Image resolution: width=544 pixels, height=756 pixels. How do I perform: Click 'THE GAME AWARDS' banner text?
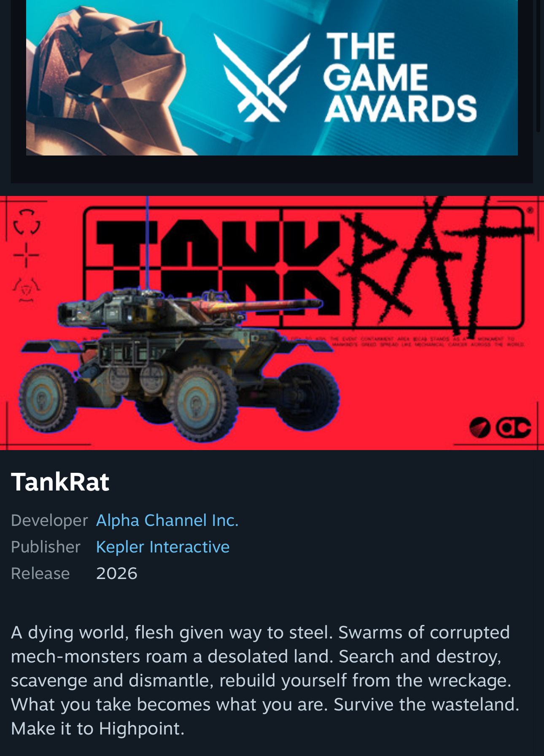tap(400, 78)
